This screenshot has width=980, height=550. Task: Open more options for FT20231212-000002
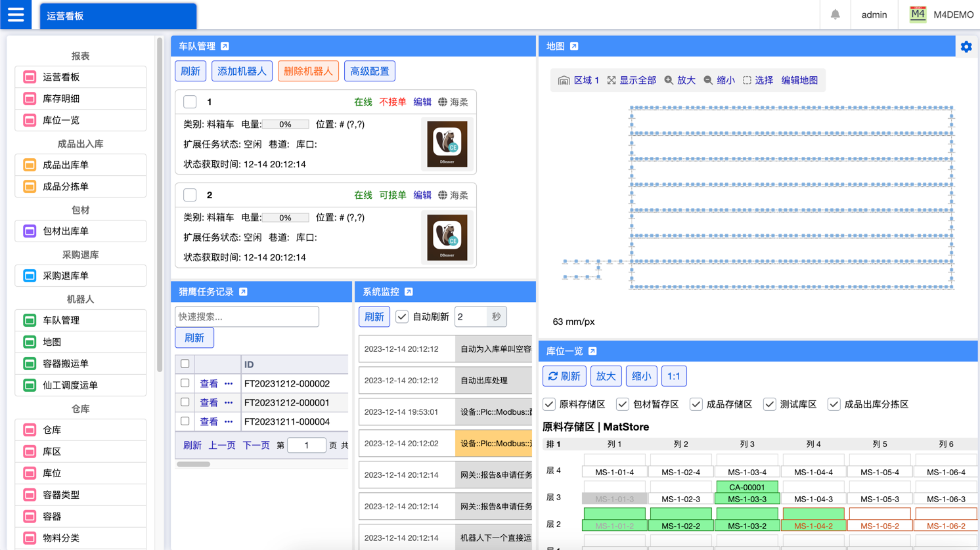pos(229,383)
